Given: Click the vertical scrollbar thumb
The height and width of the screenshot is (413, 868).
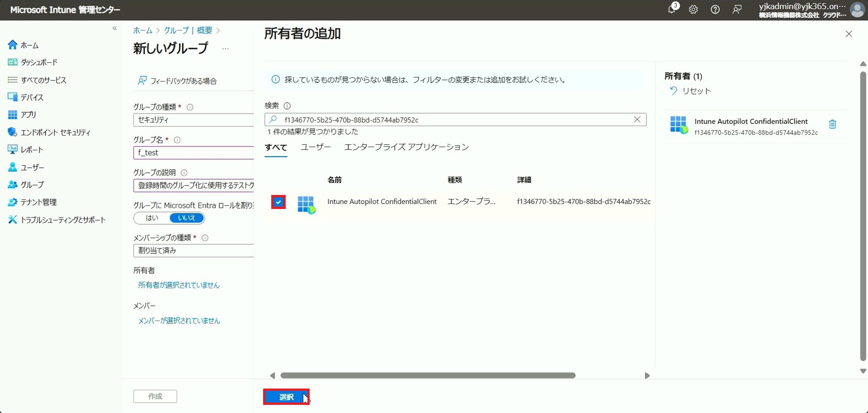Looking at the screenshot, I should pos(863,216).
